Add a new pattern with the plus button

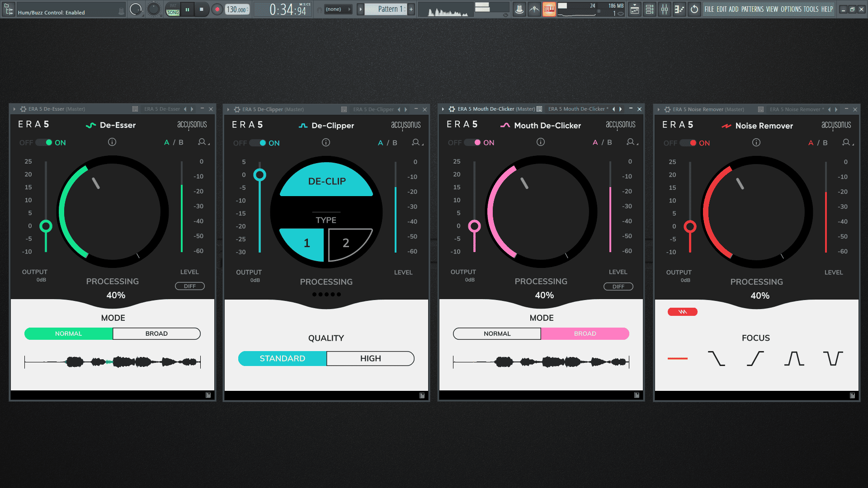point(411,9)
